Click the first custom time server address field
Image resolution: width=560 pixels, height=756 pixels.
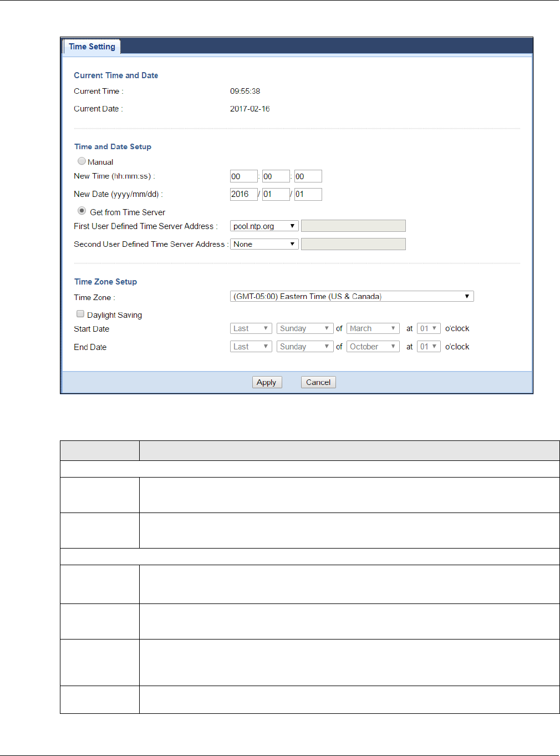point(353,226)
